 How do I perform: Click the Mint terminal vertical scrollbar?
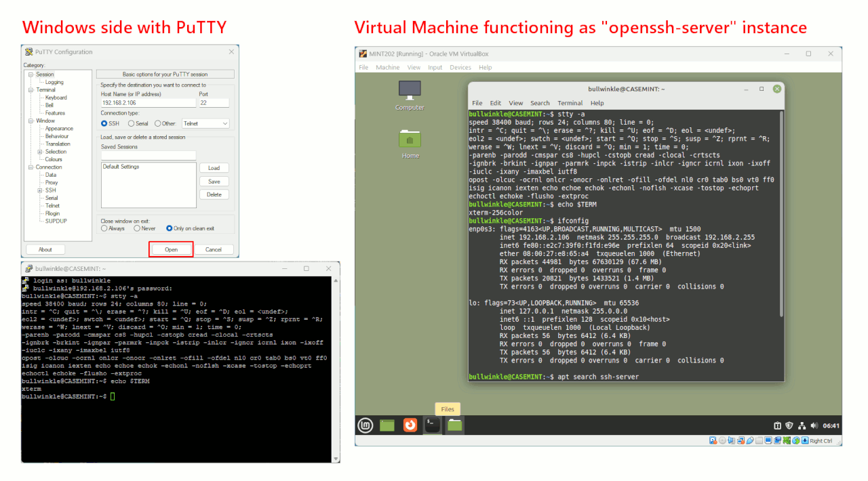click(781, 213)
